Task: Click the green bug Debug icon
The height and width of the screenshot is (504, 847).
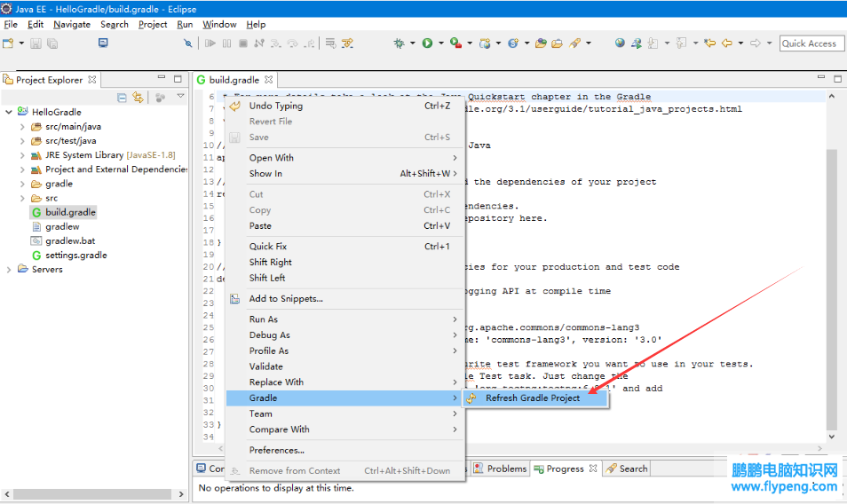Action: [400, 43]
